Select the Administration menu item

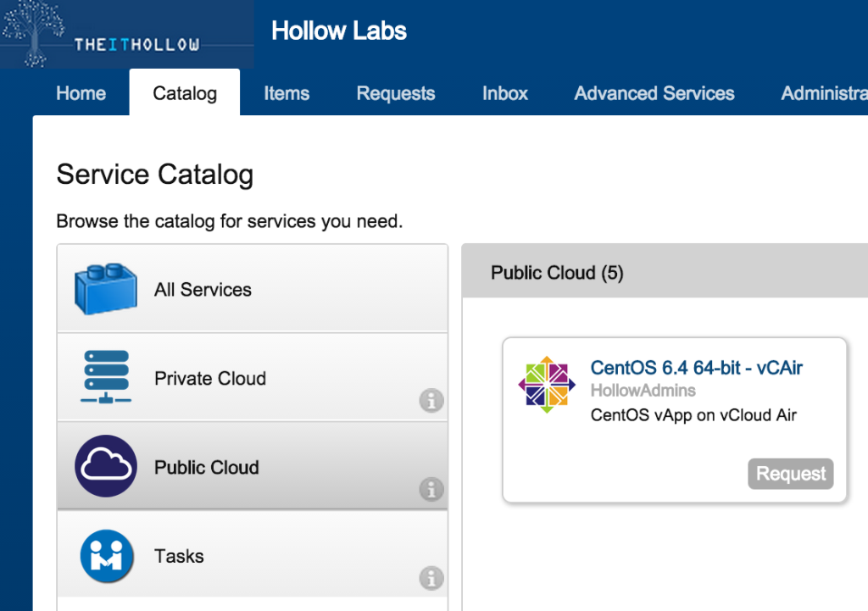click(826, 93)
